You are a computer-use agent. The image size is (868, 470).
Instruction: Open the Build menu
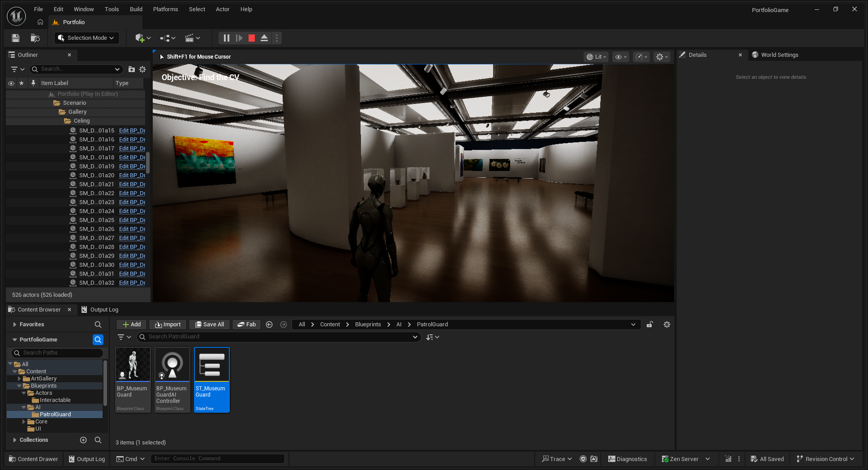pos(136,9)
